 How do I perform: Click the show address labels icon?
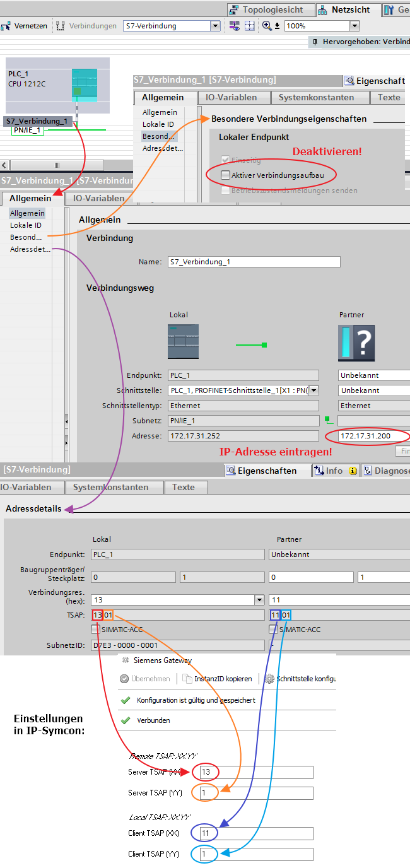tap(235, 26)
